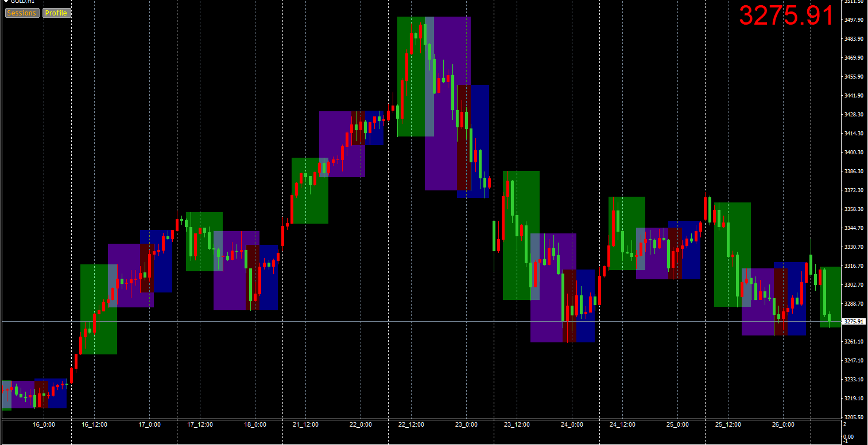Click the 3455.90 price scale label

855,77
